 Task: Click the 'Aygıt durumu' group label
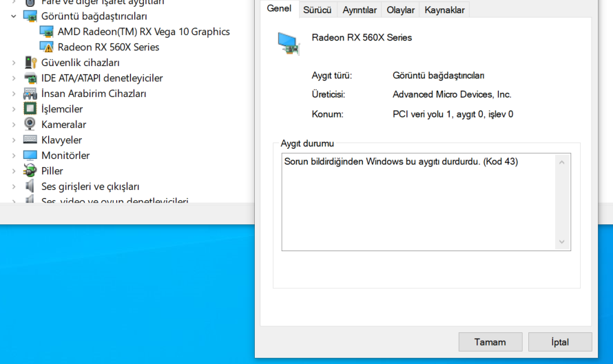[x=307, y=144]
